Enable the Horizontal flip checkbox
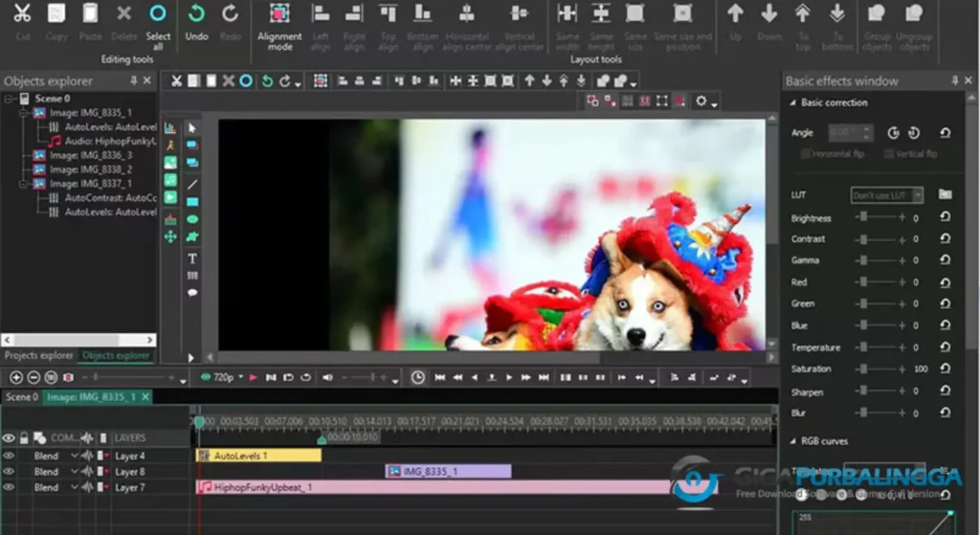The width and height of the screenshot is (980, 535). coord(806,154)
